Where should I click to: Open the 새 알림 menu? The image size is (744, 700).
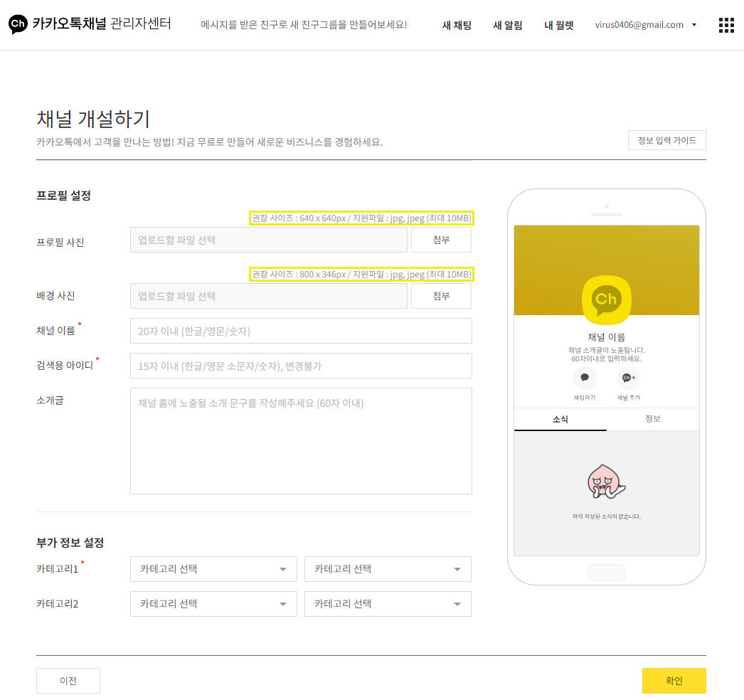508,25
